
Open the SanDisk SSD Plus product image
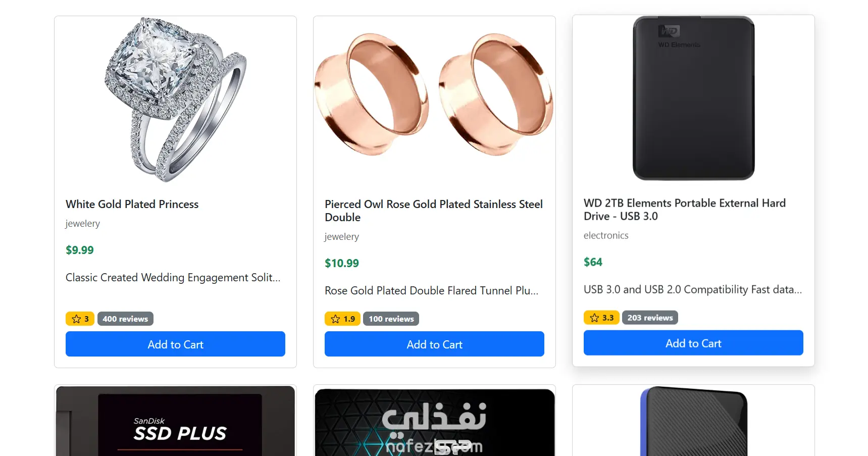coord(175,422)
